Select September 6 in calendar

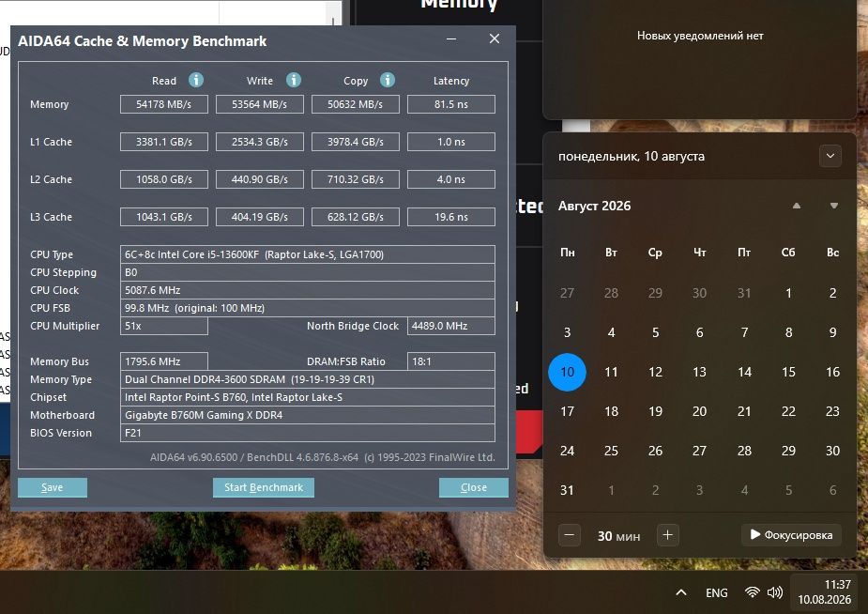tap(832, 490)
